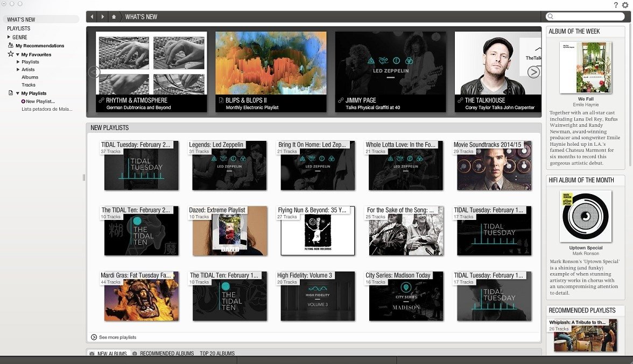Open My Recommendations
Viewport: 633px width, 364px height.
pos(40,46)
